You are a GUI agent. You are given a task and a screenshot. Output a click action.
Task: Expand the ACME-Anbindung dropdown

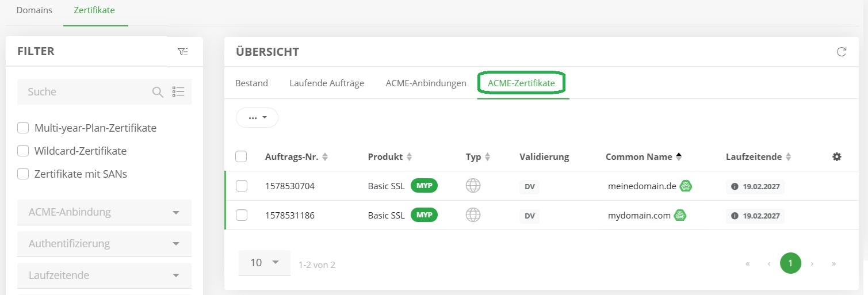tap(104, 212)
